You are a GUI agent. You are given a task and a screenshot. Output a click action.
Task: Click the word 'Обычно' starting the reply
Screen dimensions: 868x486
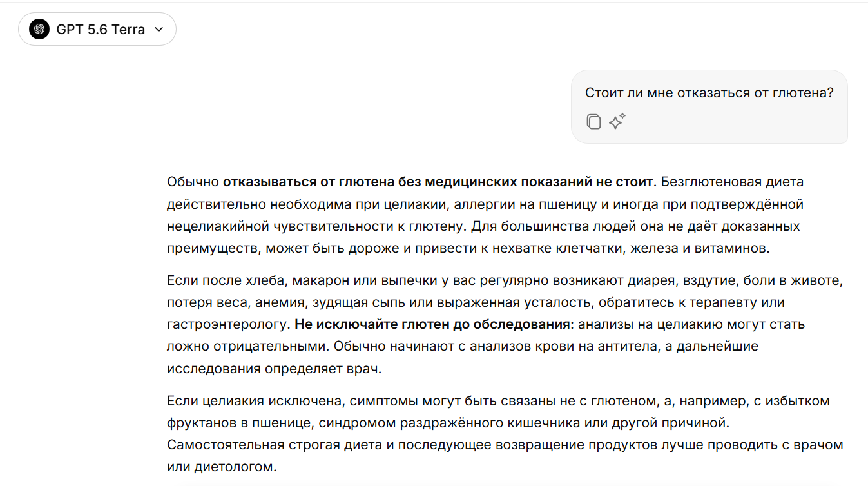[193, 182]
